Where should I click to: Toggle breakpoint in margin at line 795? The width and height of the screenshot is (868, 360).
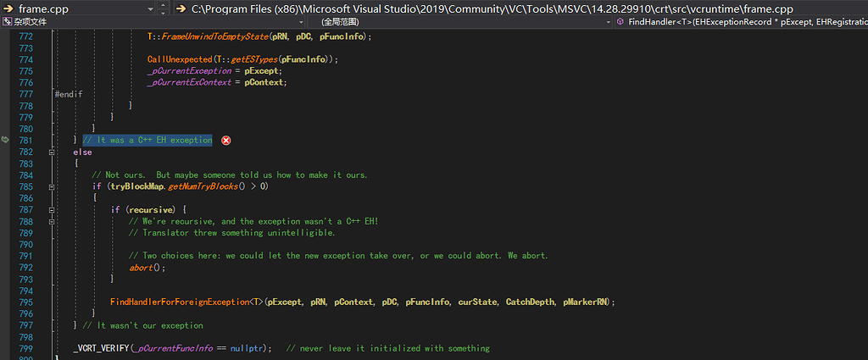click(7, 302)
